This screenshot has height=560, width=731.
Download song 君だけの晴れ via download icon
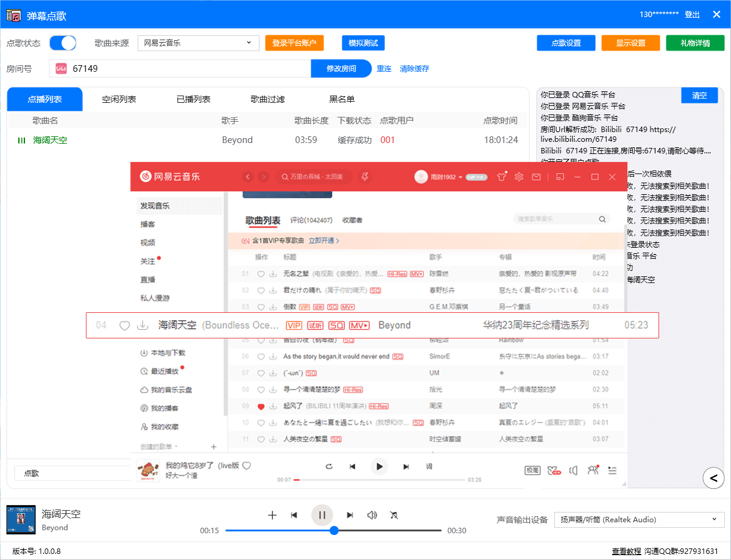pyautogui.click(x=272, y=290)
